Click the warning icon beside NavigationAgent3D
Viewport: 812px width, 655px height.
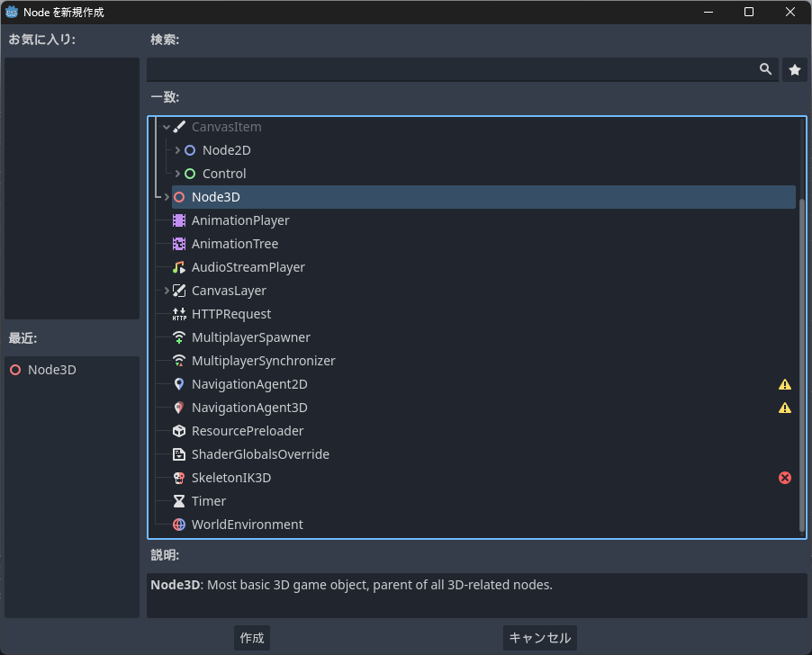tap(785, 408)
